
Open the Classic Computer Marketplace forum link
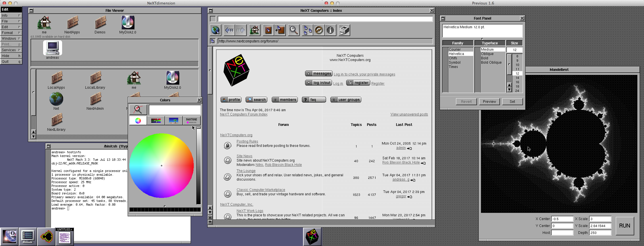pyautogui.click(x=260, y=190)
